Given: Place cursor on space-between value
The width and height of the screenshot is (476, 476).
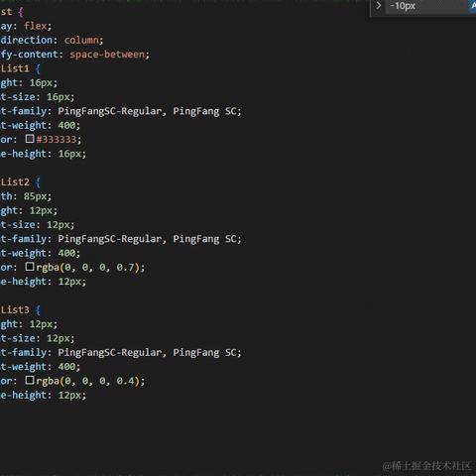Looking at the screenshot, I should [x=107, y=55].
